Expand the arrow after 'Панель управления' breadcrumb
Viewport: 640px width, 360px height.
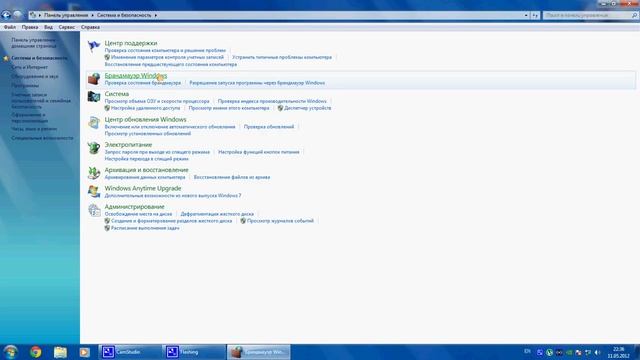click(92, 15)
